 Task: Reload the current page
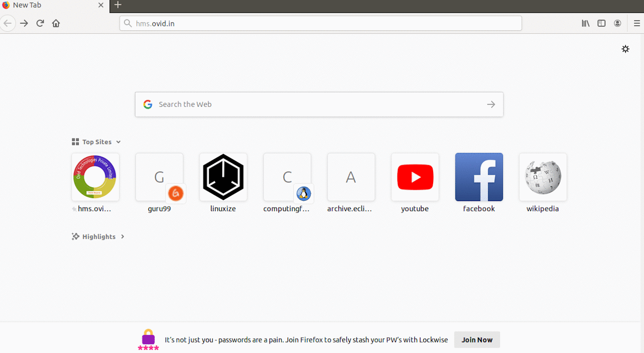pos(40,23)
